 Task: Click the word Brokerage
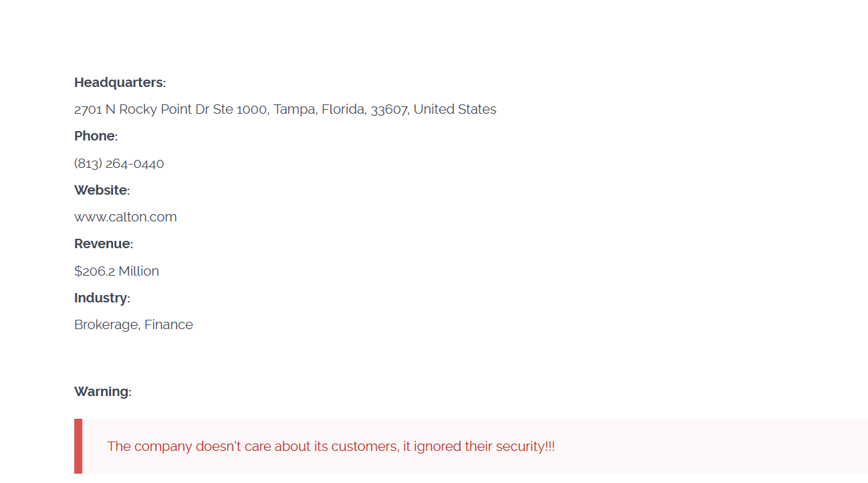point(107,324)
